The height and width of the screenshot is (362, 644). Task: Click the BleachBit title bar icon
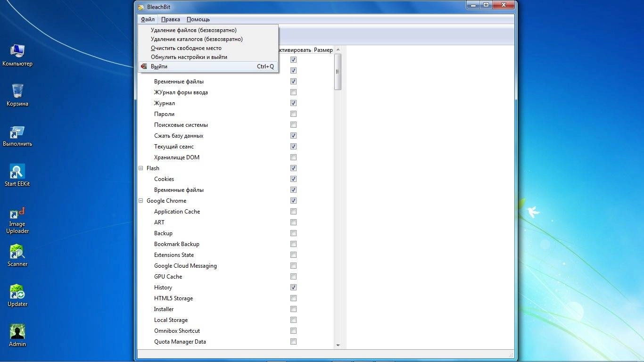coord(140,8)
